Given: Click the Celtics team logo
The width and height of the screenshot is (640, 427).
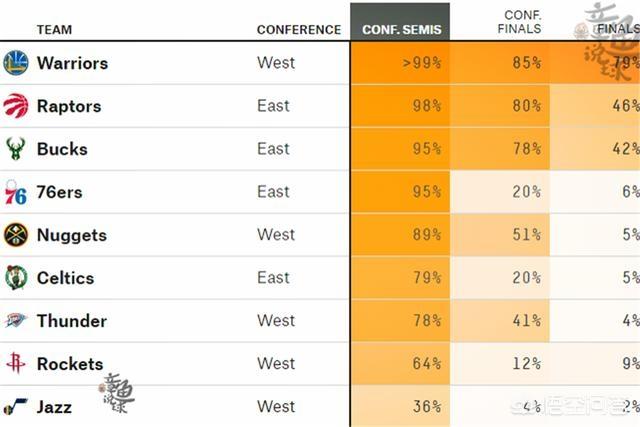Looking at the screenshot, I should coord(16,278).
